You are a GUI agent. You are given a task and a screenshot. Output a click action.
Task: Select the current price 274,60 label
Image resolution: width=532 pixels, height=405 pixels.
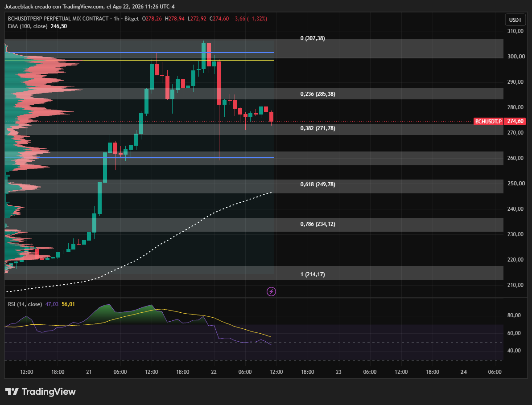(x=515, y=121)
